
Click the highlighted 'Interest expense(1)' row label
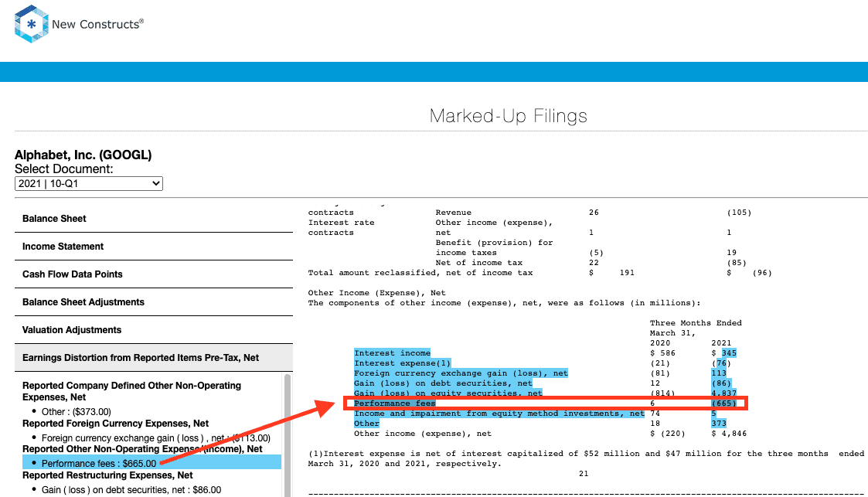[403, 363]
